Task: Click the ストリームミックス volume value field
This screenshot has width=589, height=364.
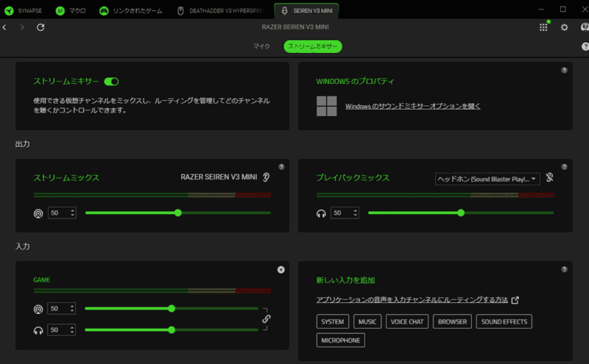Action: [58, 213]
